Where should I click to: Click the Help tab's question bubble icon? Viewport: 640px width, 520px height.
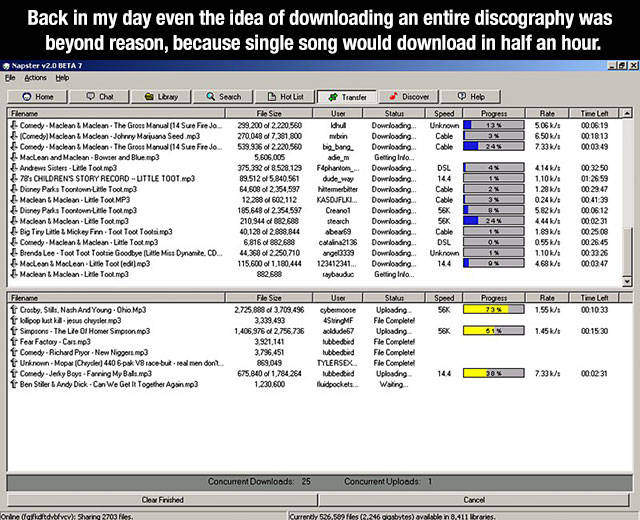coord(461,97)
